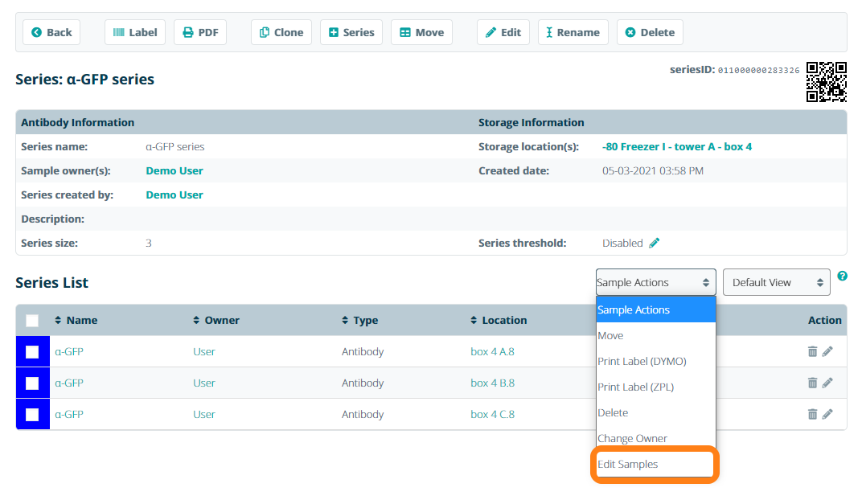Click the pencil icon beside Series threshold
Image resolution: width=862 pixels, height=504 pixels.
655,243
